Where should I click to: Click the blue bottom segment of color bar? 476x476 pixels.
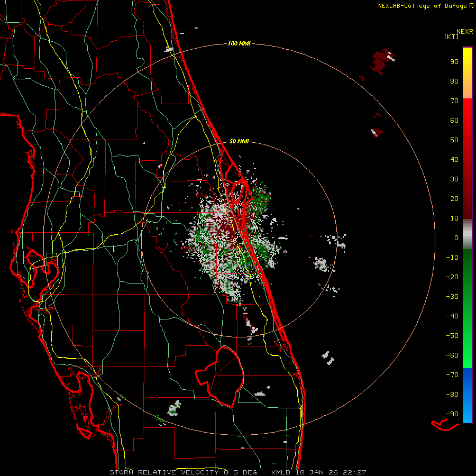[x=467, y=396]
